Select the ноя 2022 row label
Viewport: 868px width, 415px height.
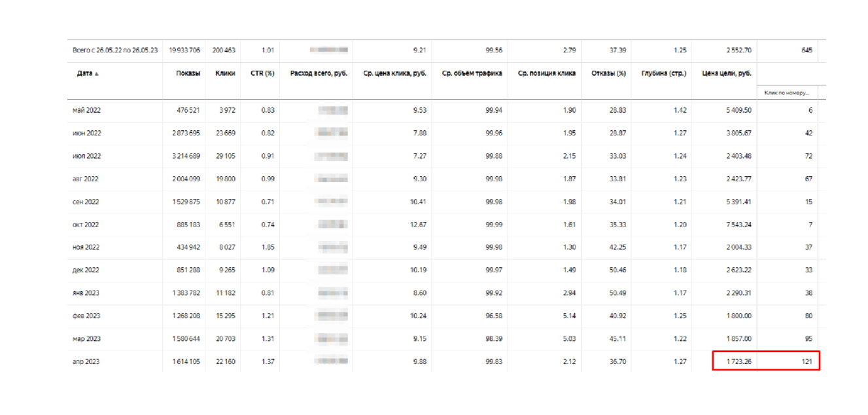click(x=86, y=247)
